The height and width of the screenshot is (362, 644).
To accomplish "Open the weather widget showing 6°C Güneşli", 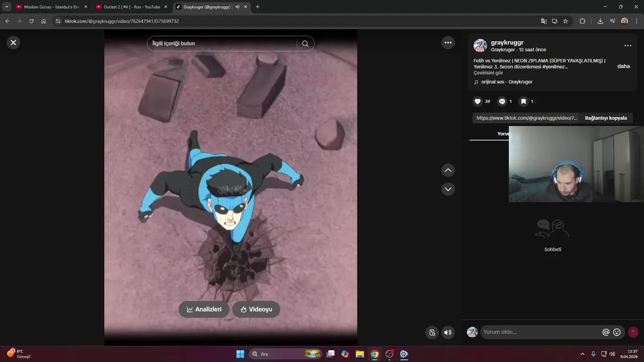I will click(x=19, y=353).
